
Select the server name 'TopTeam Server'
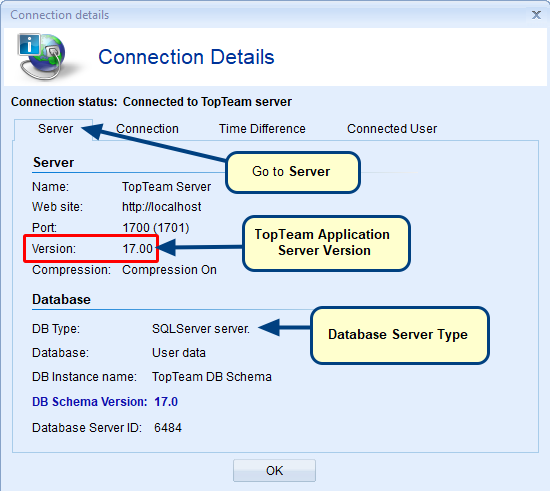coord(167,187)
